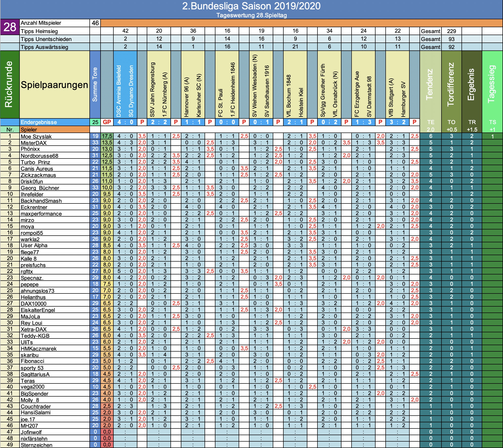The width and height of the screenshot is (503, 448).
Task: Select the BigSpender name cell
Action: click(55, 393)
